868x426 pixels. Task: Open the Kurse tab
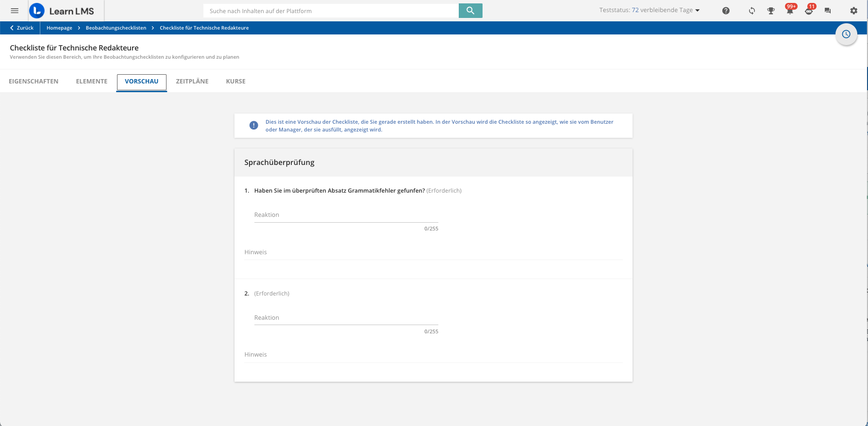click(236, 82)
